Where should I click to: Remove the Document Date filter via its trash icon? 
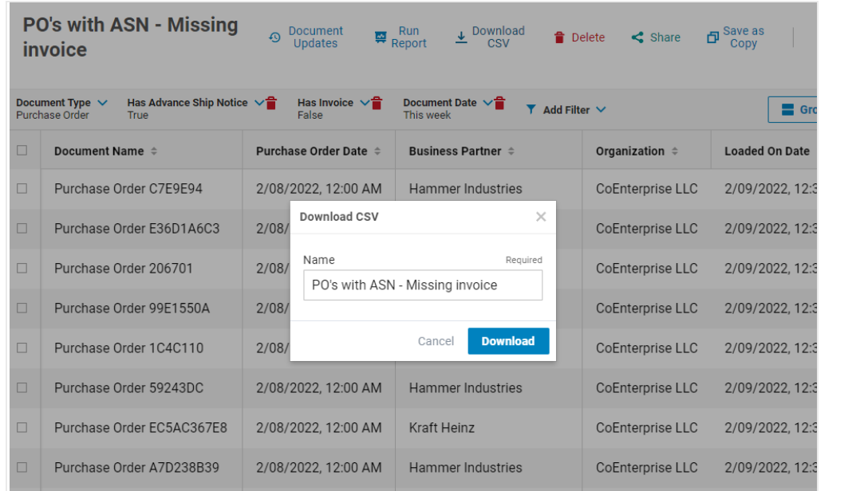[x=499, y=103]
